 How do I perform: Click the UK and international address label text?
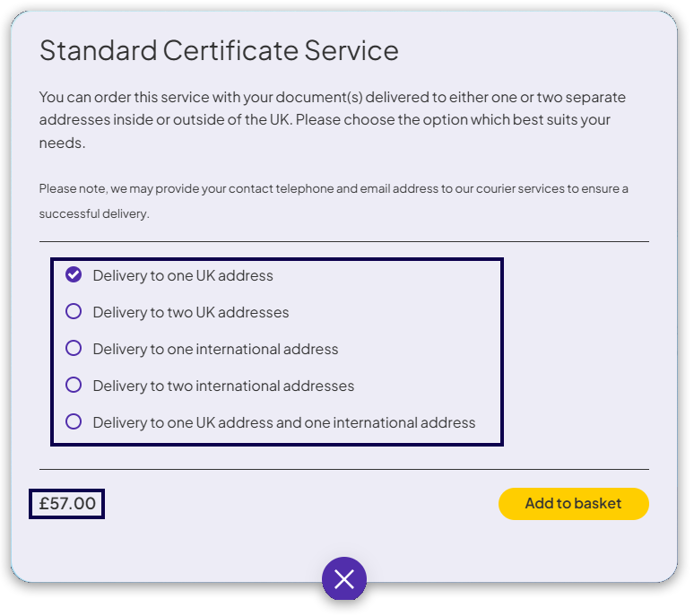pos(284,422)
